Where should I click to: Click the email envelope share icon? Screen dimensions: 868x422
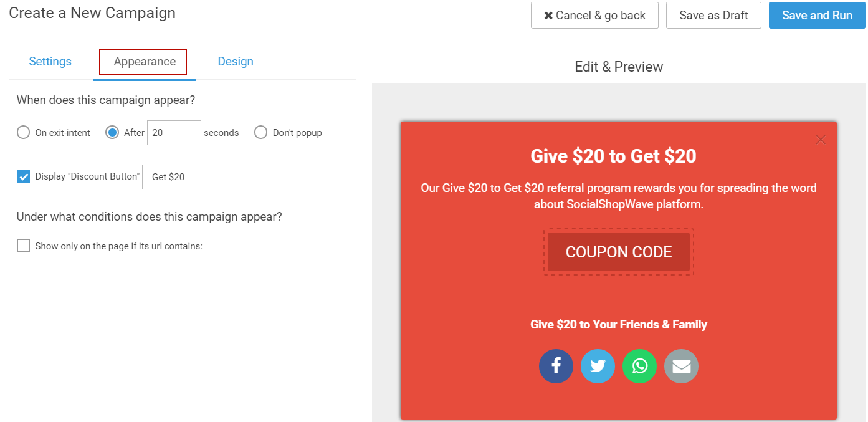(x=681, y=366)
